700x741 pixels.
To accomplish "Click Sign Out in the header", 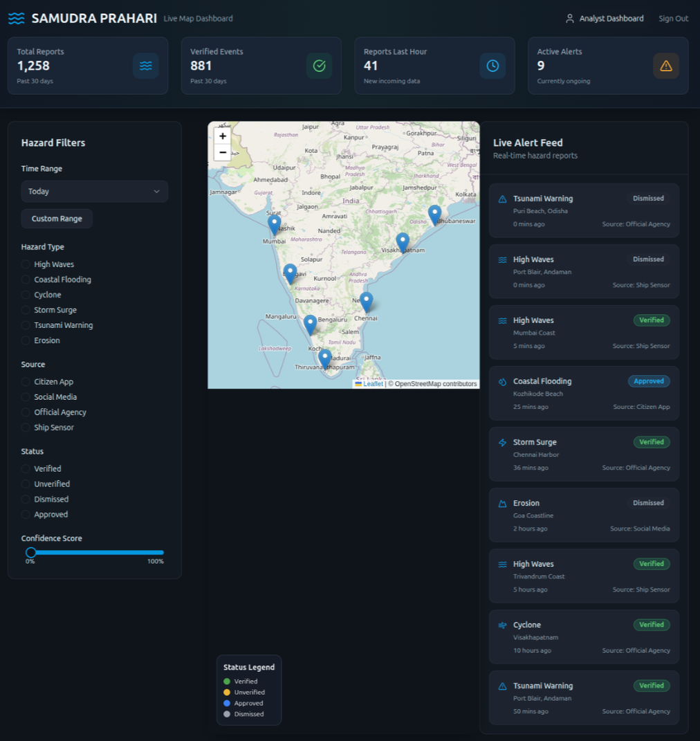I will [673, 19].
